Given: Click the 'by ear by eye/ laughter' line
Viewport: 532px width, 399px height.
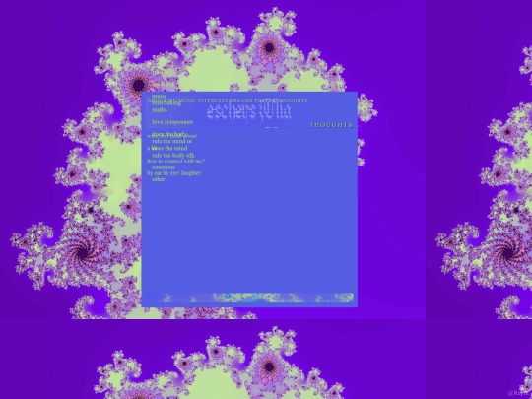Looking at the screenshot, I should click(173, 173).
